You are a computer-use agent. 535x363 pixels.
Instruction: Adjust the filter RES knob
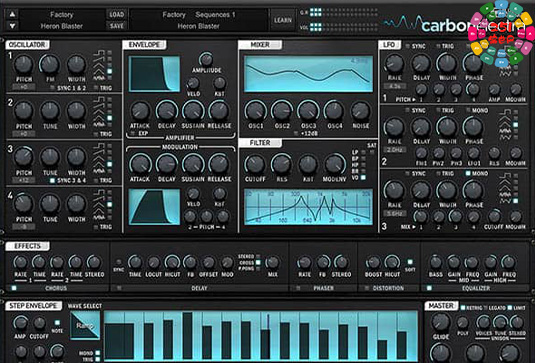pyautogui.click(x=281, y=164)
